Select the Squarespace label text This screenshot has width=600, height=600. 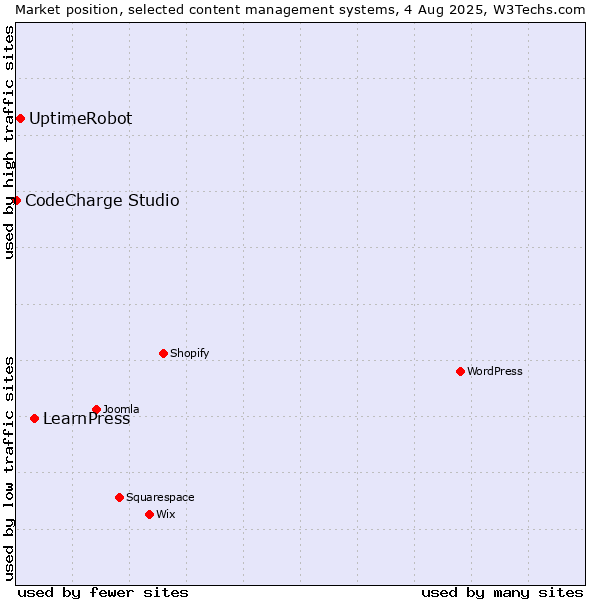pyautogui.click(x=160, y=497)
